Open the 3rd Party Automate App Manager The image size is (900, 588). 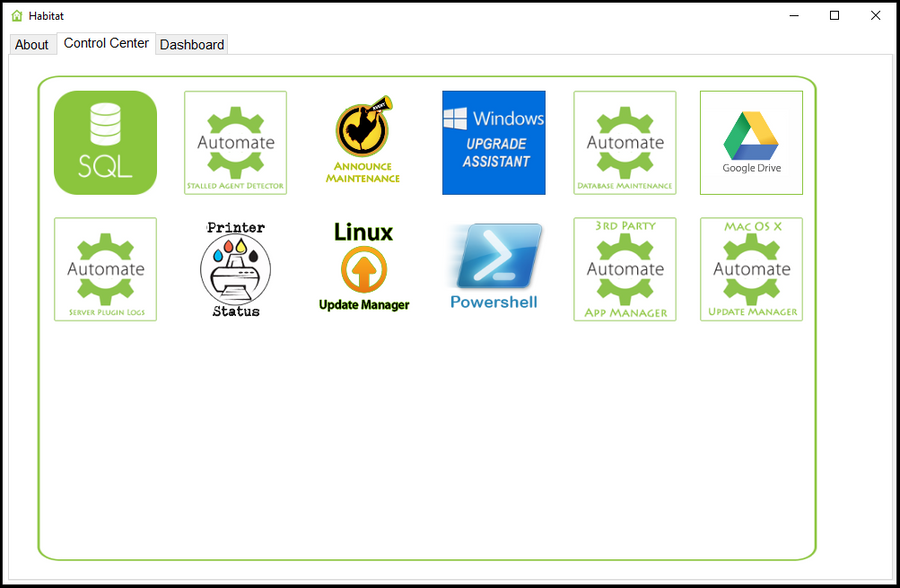coord(624,269)
